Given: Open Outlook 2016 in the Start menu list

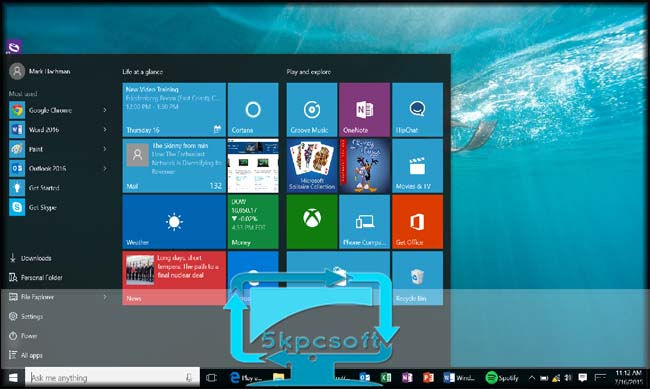Looking at the screenshot, I should tap(58, 168).
